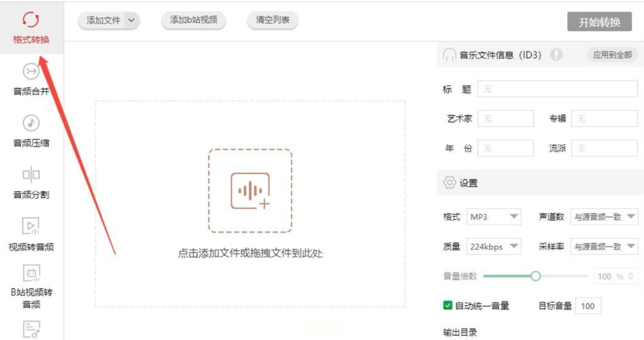Click the 音量倍数 percentage stepper arrows
The height and width of the screenshot is (340, 644).
tap(631, 276)
